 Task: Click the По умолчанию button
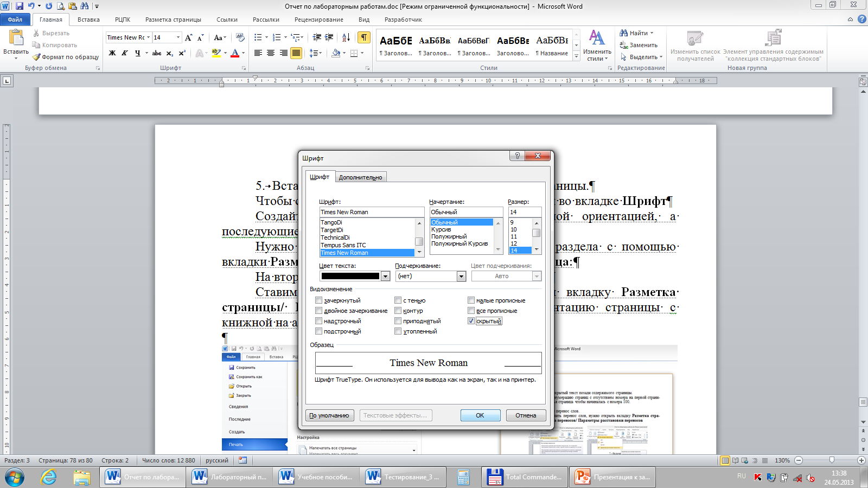tap(329, 415)
